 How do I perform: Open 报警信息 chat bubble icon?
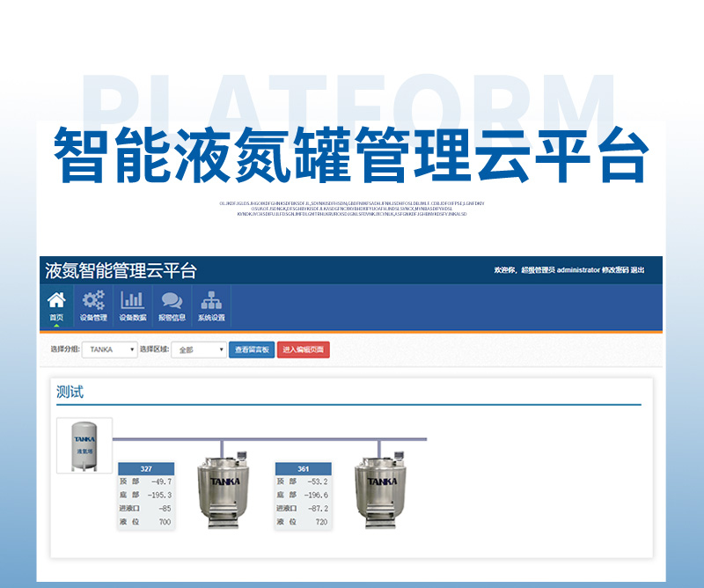coord(172,305)
